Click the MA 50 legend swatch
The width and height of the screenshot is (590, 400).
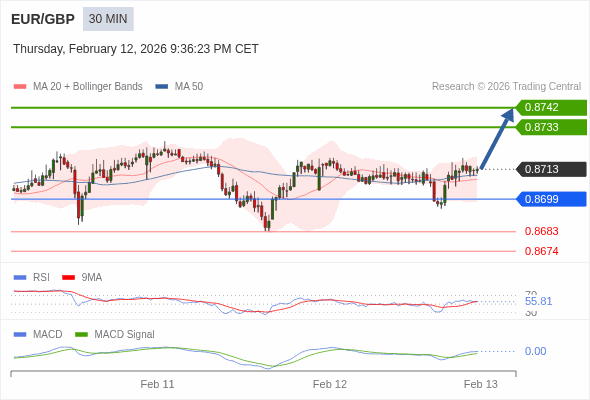tap(161, 87)
